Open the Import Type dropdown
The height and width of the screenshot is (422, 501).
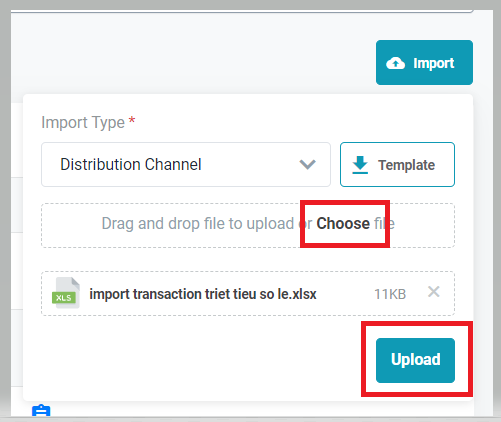tap(186, 165)
